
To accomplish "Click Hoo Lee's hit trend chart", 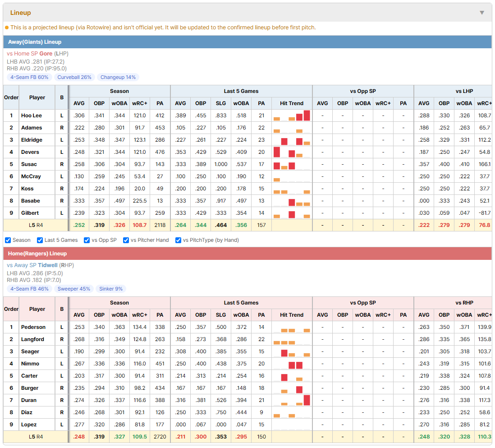I will click(x=292, y=115).
